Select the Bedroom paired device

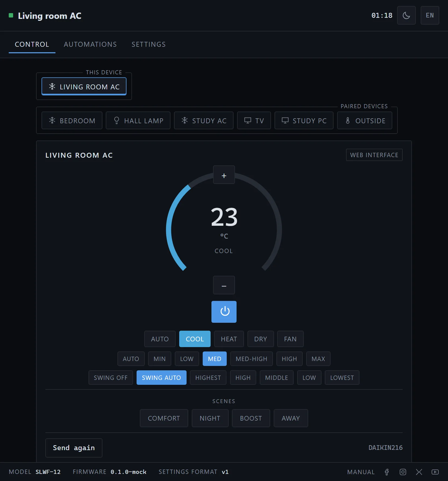[x=72, y=121]
